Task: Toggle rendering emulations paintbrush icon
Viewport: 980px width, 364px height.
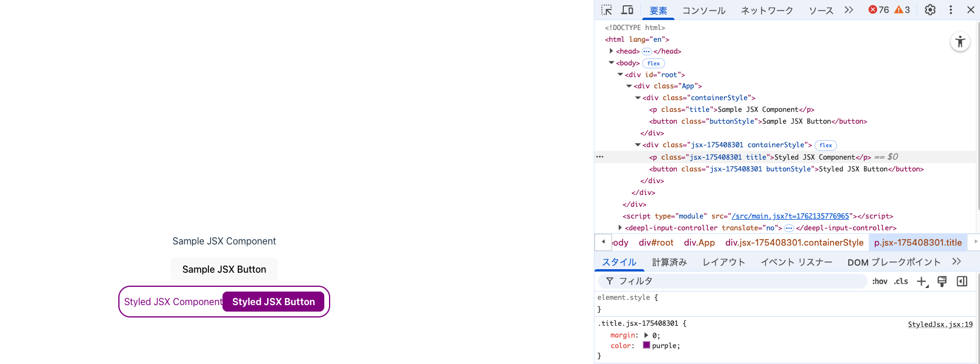Action: pyautogui.click(x=942, y=282)
